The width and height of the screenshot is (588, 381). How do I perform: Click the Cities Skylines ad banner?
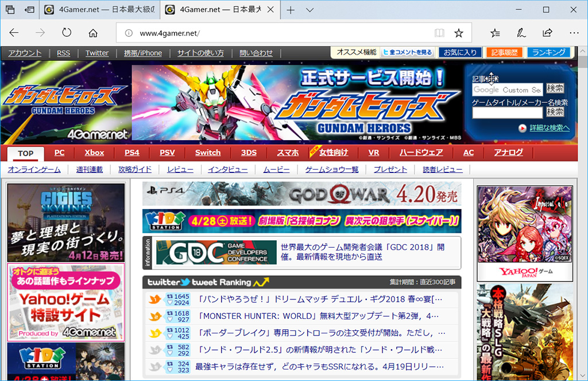(x=66, y=222)
